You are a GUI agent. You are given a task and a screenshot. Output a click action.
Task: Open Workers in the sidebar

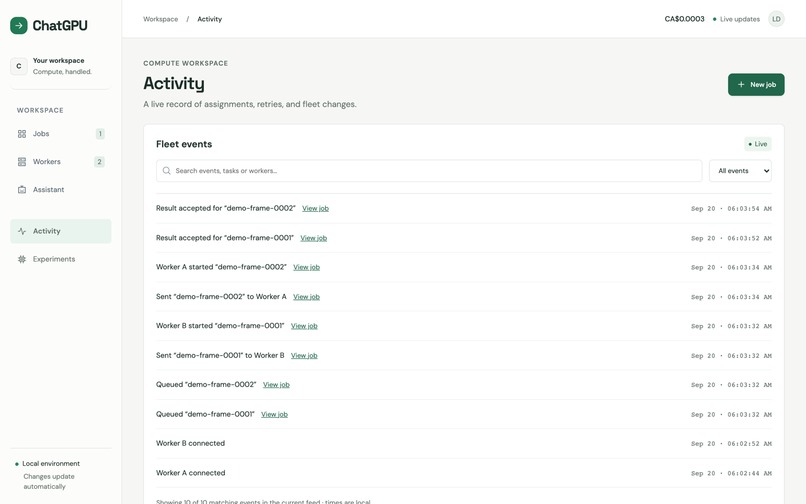(x=61, y=161)
